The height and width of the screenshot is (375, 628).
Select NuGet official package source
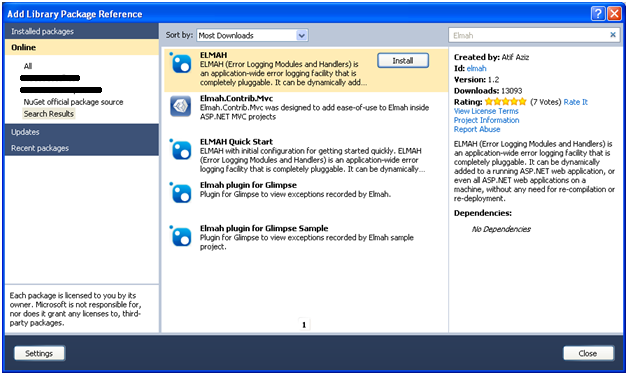[x=73, y=102]
